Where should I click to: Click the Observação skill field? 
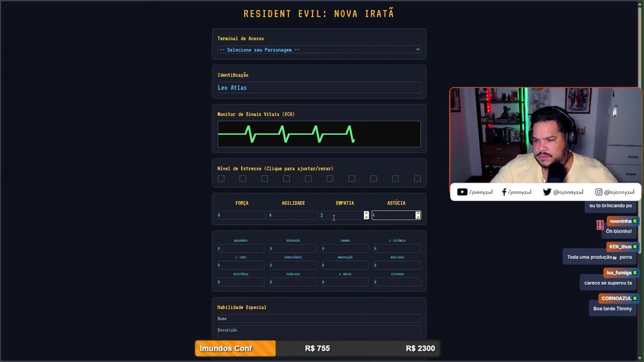coord(293,248)
